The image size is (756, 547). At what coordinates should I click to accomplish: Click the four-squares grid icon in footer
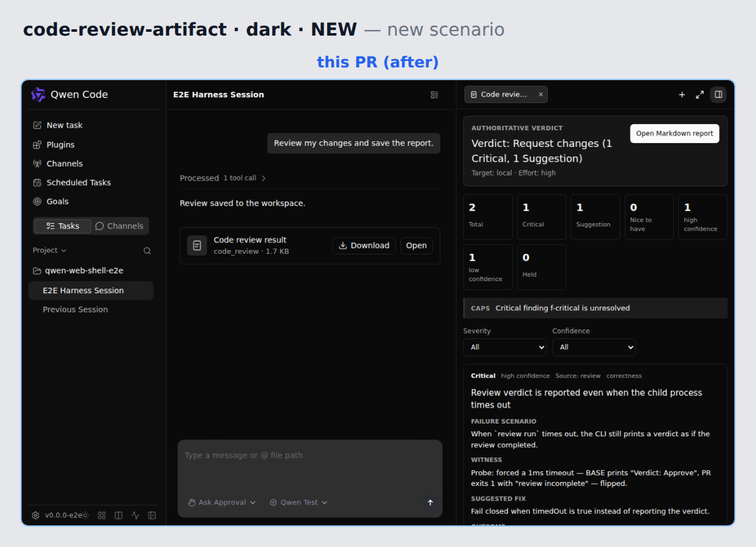coord(102,515)
